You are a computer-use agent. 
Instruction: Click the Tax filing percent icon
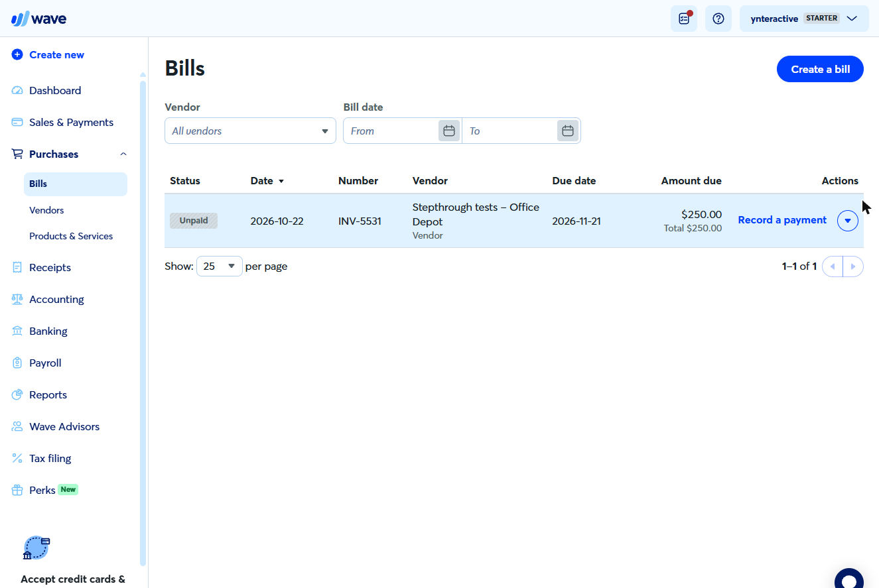17,459
